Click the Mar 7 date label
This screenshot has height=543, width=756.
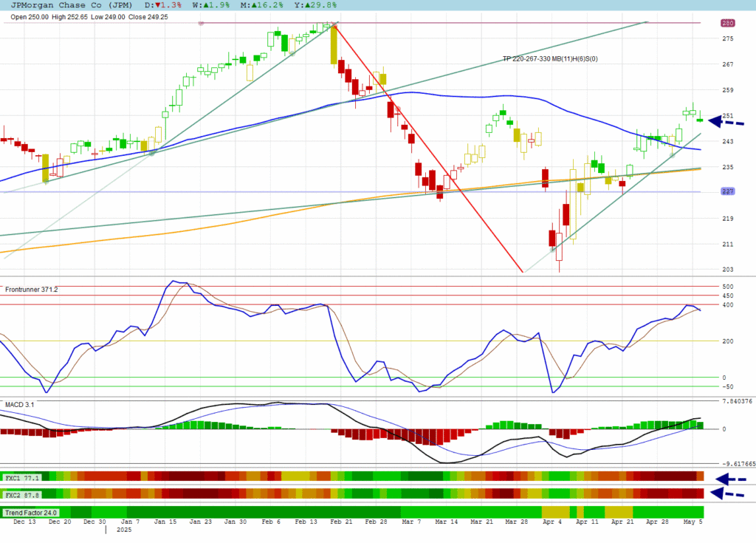point(411,522)
